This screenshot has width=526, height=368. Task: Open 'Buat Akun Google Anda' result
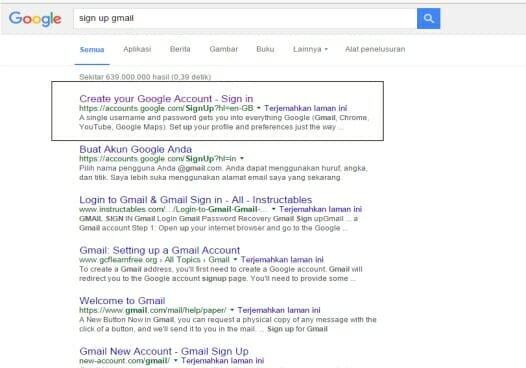[136, 149]
